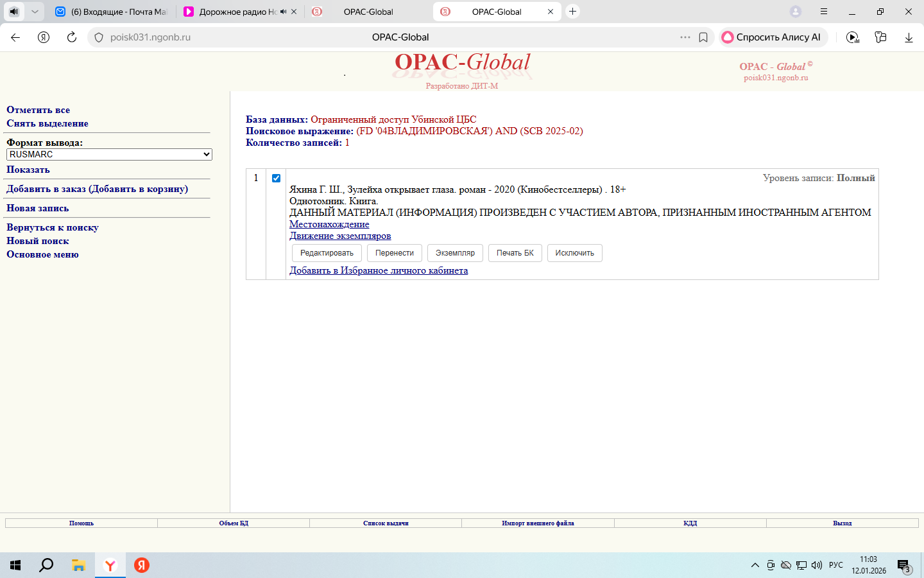Uncheck the record 1 checkbox

276,178
